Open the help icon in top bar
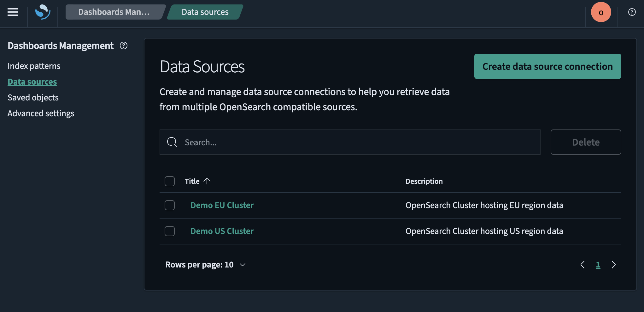 click(x=632, y=12)
